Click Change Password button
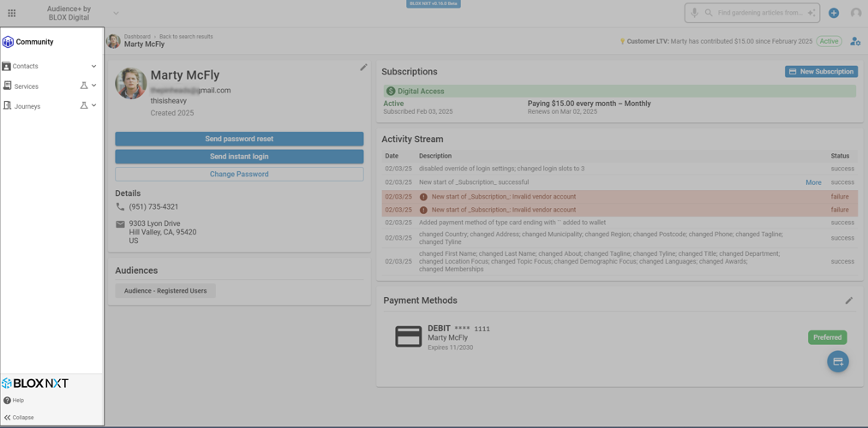Screen dimensions: 868x428 [x=239, y=174]
